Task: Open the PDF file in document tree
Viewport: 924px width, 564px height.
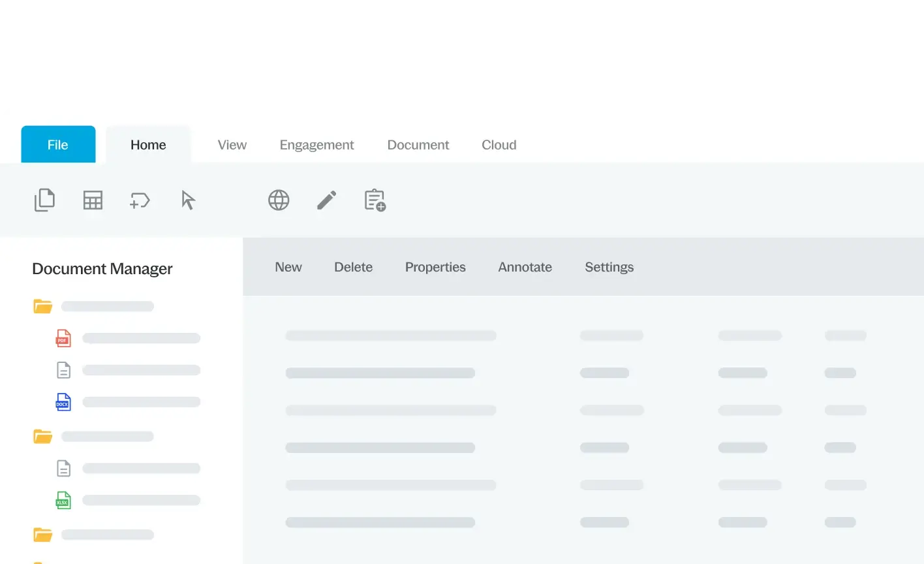Action: [x=63, y=338]
